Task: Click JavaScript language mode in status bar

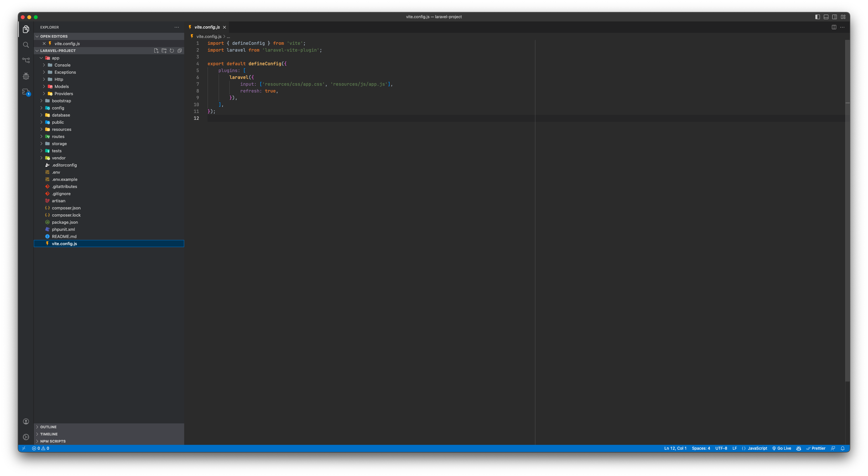Action: click(x=757, y=448)
